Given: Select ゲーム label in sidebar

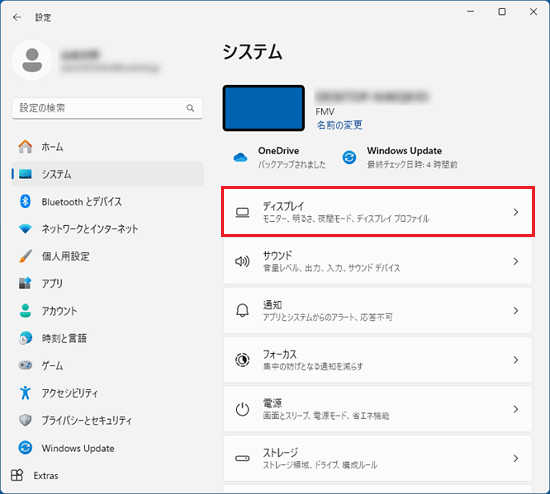Looking at the screenshot, I should 52,366.
